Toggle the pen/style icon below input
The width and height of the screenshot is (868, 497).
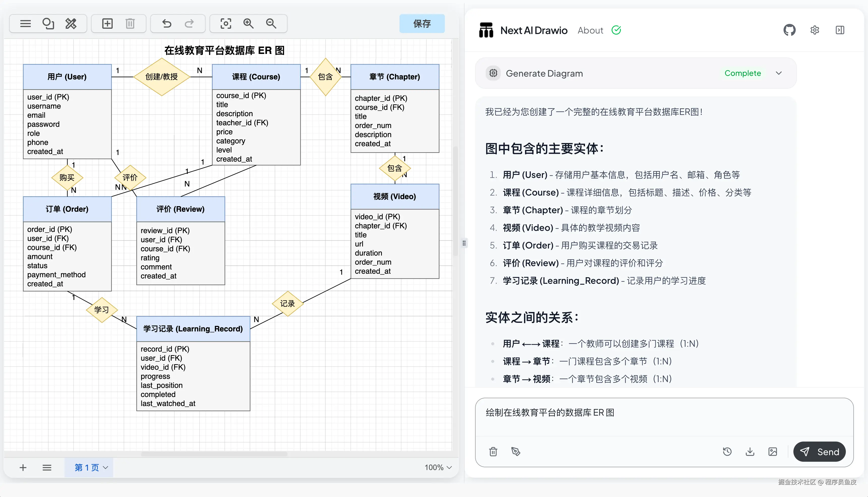click(x=516, y=452)
